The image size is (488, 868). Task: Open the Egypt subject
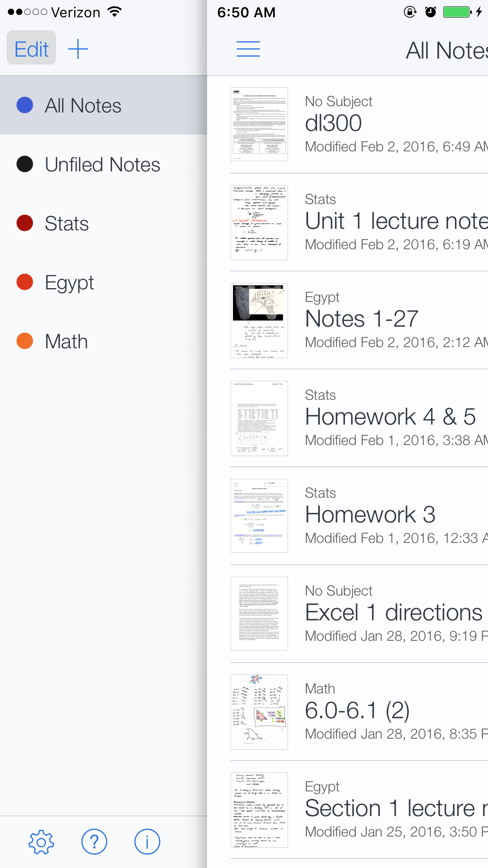click(x=103, y=282)
